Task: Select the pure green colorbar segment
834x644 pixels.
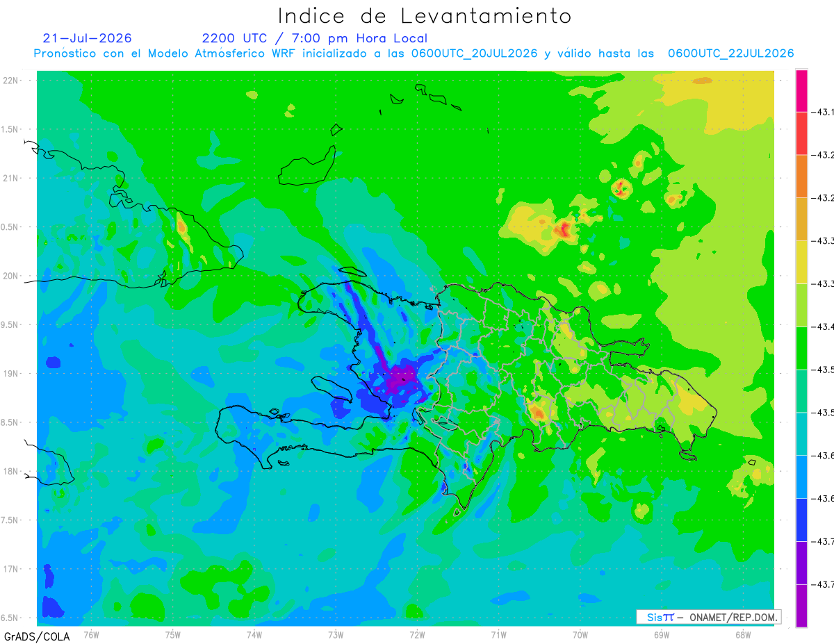Action: pos(801,348)
